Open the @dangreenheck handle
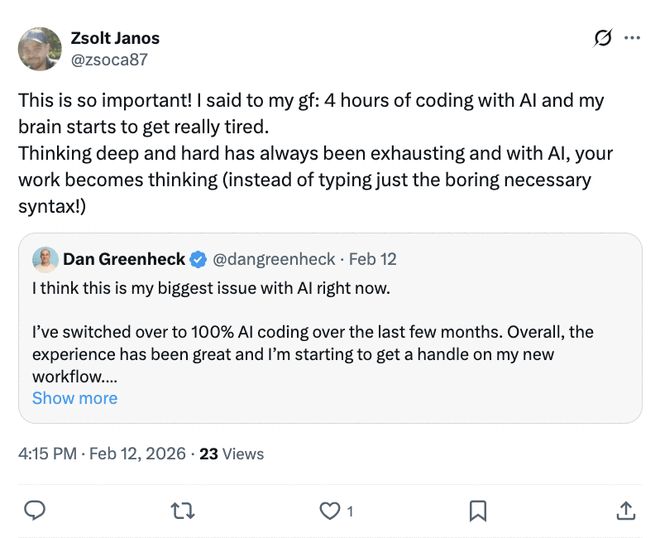 (x=275, y=259)
